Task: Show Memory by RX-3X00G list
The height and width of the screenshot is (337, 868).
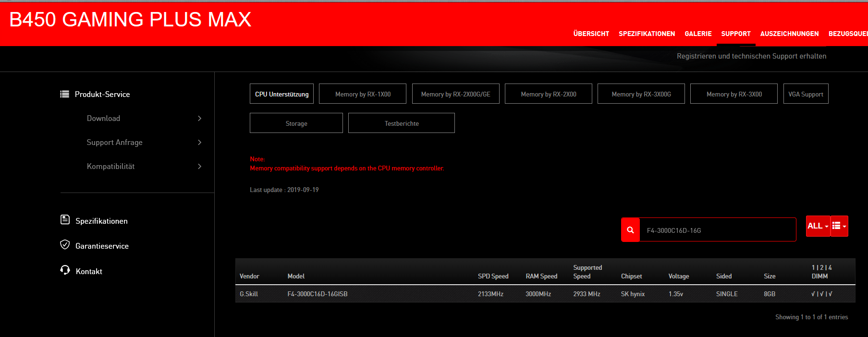Action: [641, 94]
